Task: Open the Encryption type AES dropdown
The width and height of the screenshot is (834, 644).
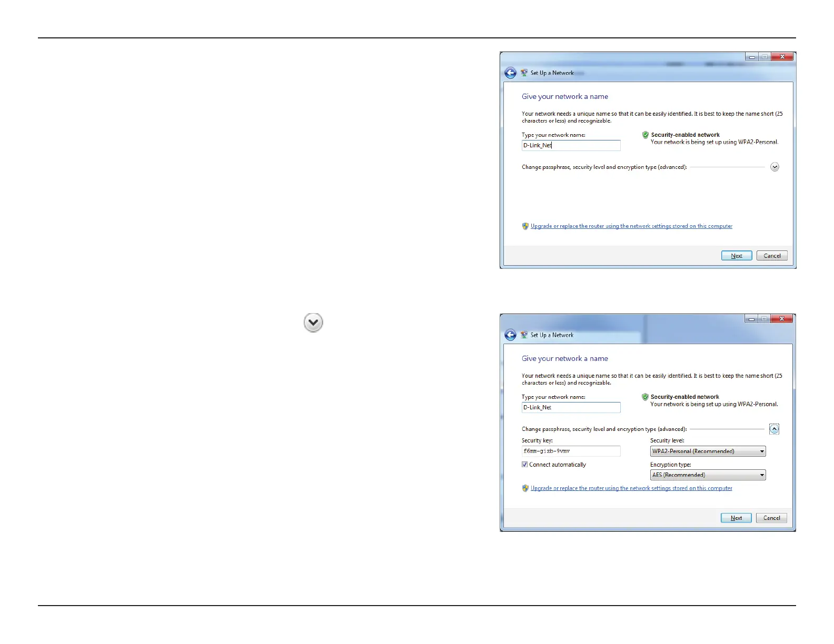Action: [708, 475]
